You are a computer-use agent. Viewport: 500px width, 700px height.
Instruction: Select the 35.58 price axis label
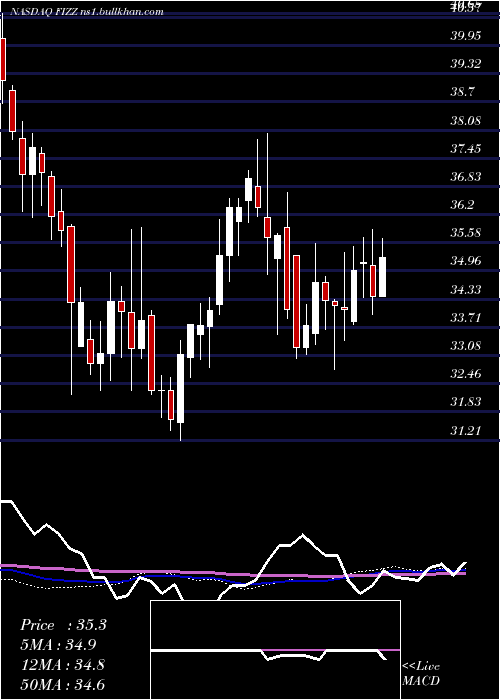[466, 233]
